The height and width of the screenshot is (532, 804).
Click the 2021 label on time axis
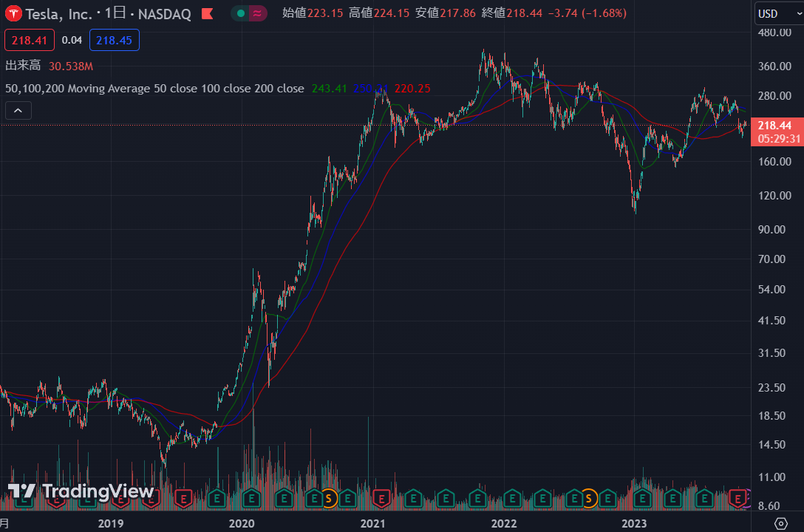click(x=372, y=524)
